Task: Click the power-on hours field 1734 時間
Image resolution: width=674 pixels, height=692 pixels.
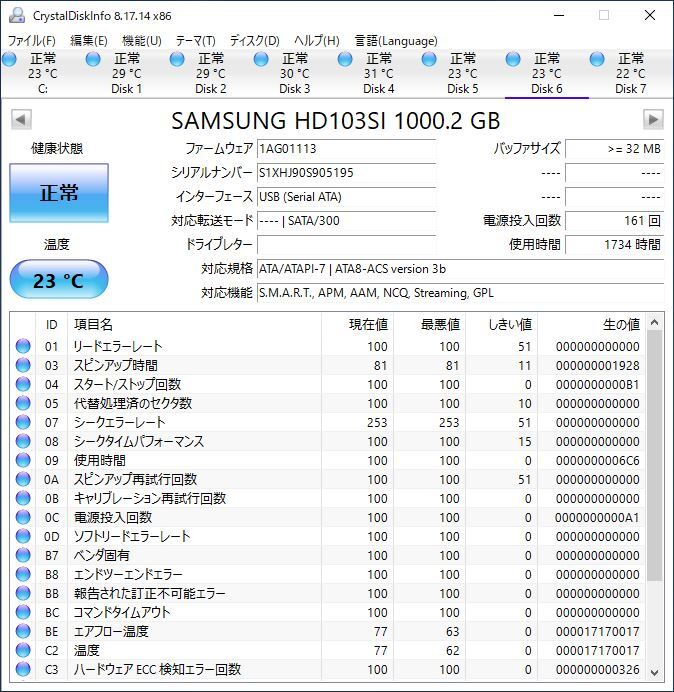Action: click(x=614, y=244)
